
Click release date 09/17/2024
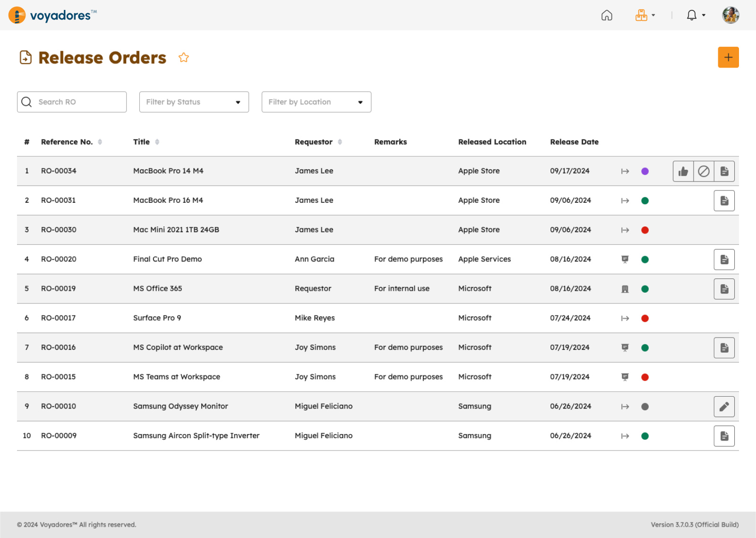pyautogui.click(x=569, y=171)
